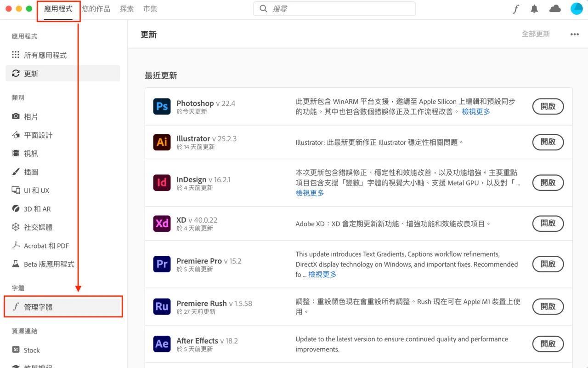588x368 pixels.
Task: Check cloud sync status icon
Action: pos(555,9)
